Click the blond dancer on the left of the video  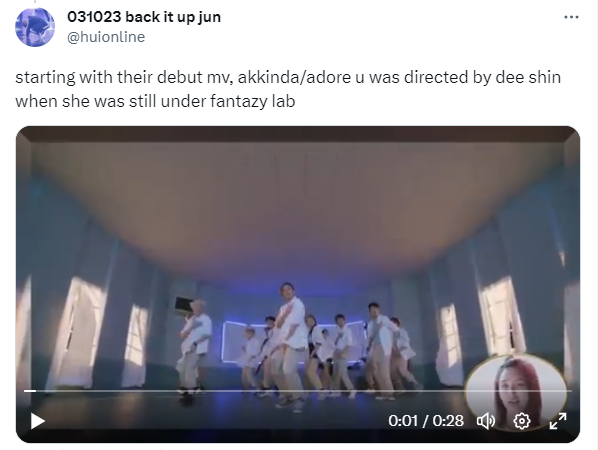point(193,349)
